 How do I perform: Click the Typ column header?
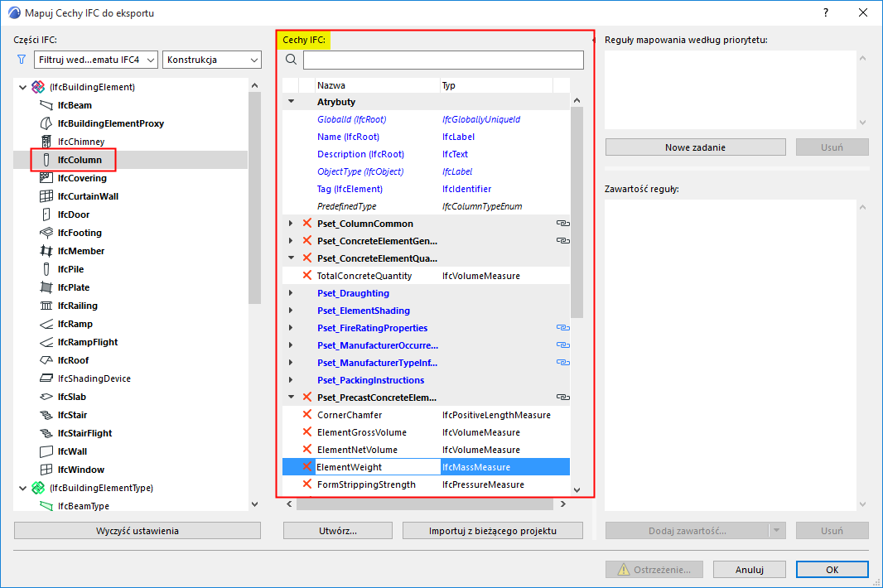(496, 85)
